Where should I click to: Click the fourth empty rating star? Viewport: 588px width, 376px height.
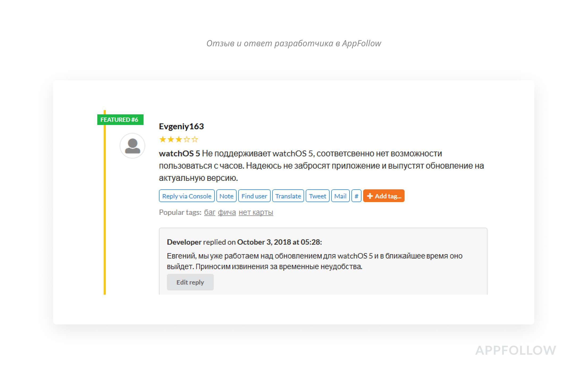tap(187, 139)
